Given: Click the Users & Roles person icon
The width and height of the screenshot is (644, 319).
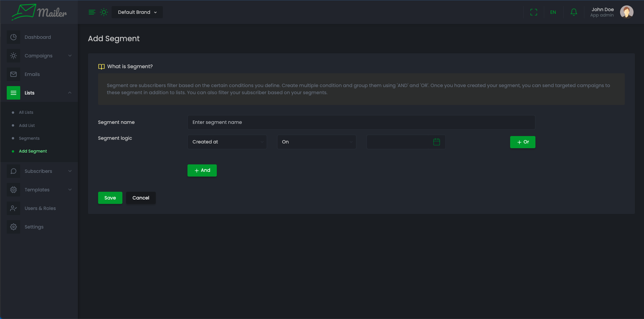Looking at the screenshot, I should tap(13, 208).
